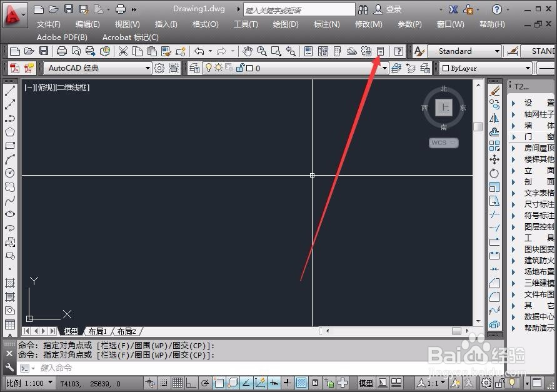The image size is (557, 392).
Task: Click the Cut scissors icon
Action: coord(123,51)
